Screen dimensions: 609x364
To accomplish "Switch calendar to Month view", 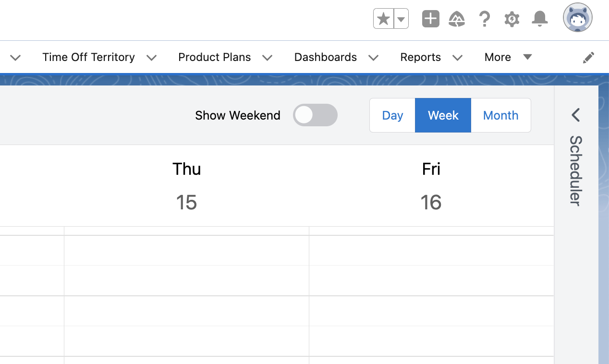I will point(500,115).
